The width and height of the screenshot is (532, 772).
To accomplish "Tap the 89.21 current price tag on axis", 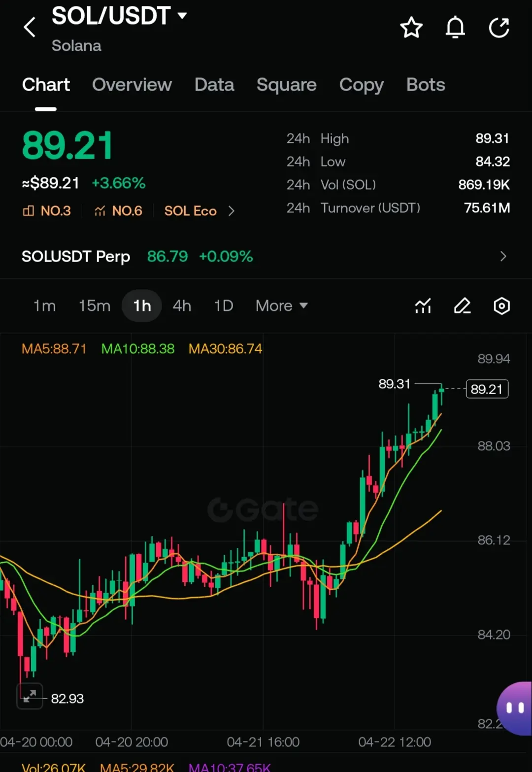I will [x=487, y=389].
